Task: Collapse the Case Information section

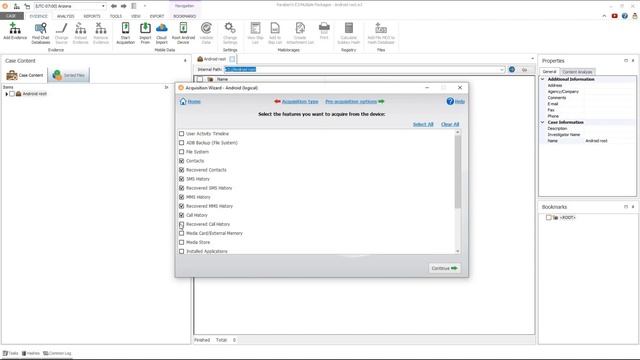Action: 543,122
